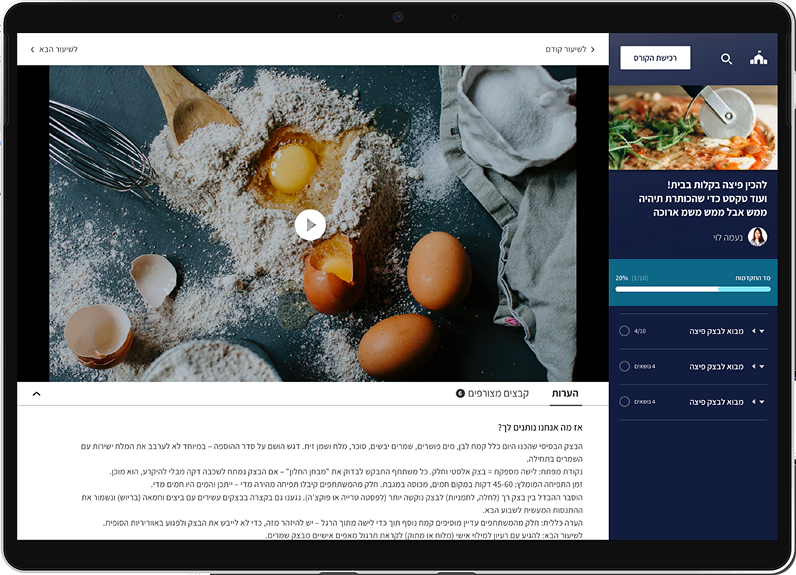796x575 pixels.
Task: Collapse the notes panel with the chevron
Action: (37, 394)
